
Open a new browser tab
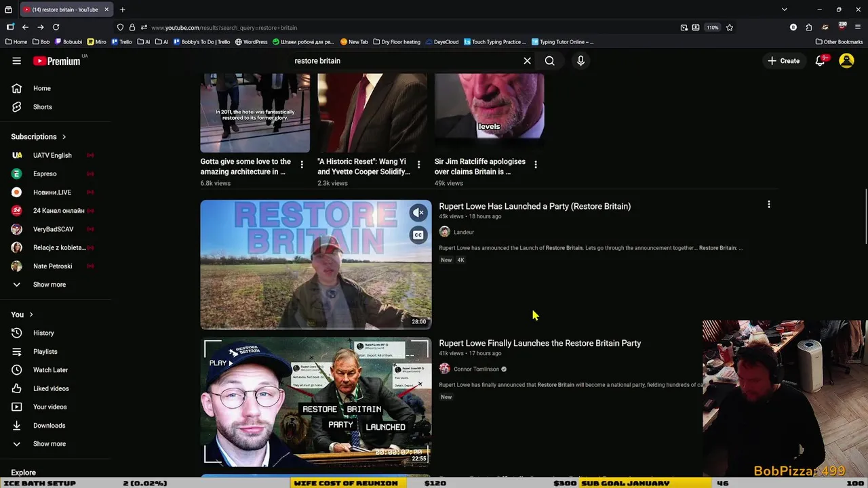(122, 9)
